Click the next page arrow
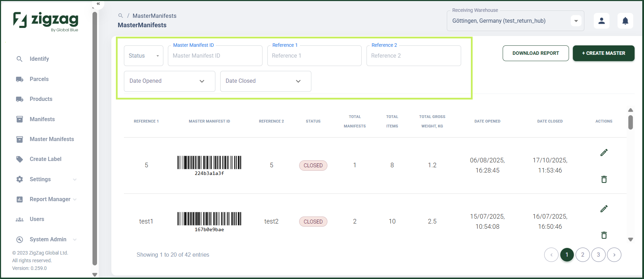The height and width of the screenshot is (279, 644). [614, 255]
